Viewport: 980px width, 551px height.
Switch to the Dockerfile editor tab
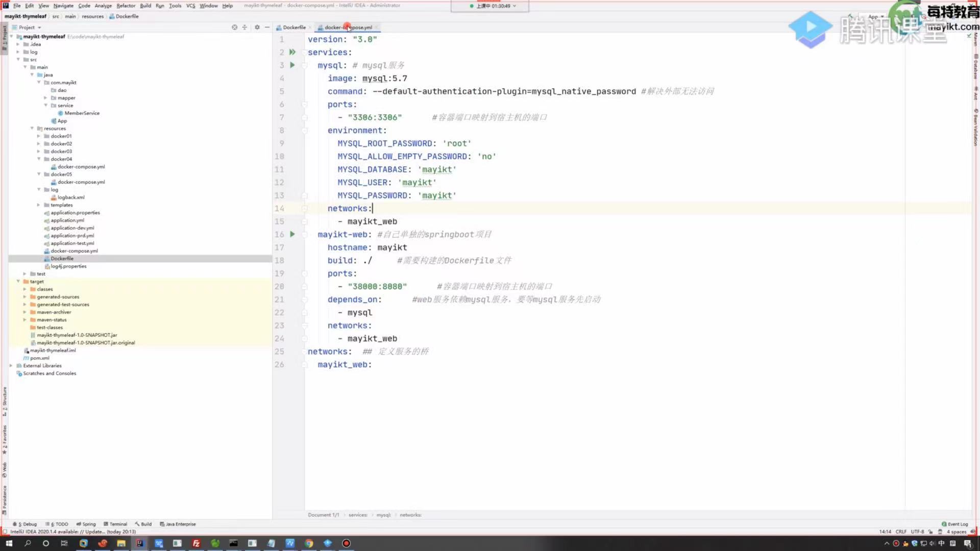(294, 28)
